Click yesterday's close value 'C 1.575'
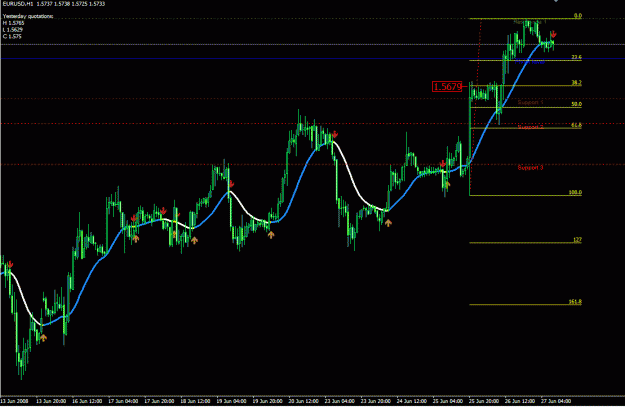Image resolution: width=625 pixels, height=407 pixels. pos(12,37)
